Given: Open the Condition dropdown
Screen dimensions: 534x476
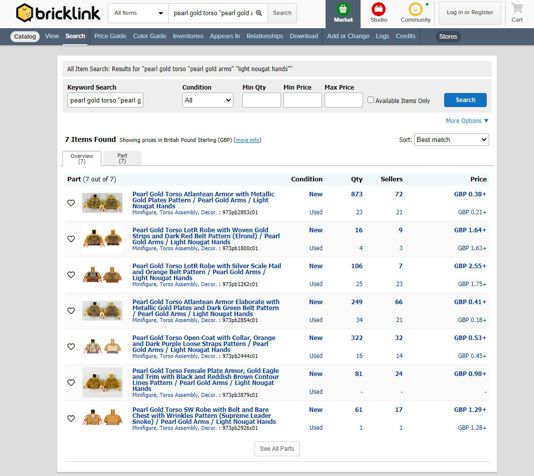Looking at the screenshot, I should click(x=208, y=100).
